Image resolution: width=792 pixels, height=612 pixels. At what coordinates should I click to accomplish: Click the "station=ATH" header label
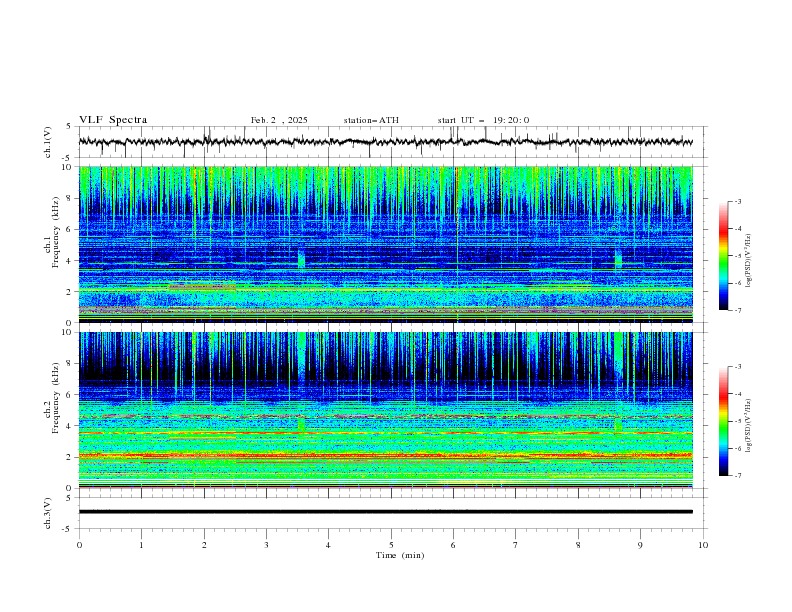(371, 120)
